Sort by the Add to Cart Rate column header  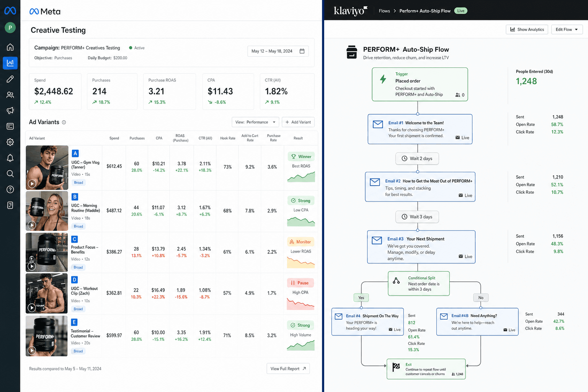pos(250,138)
